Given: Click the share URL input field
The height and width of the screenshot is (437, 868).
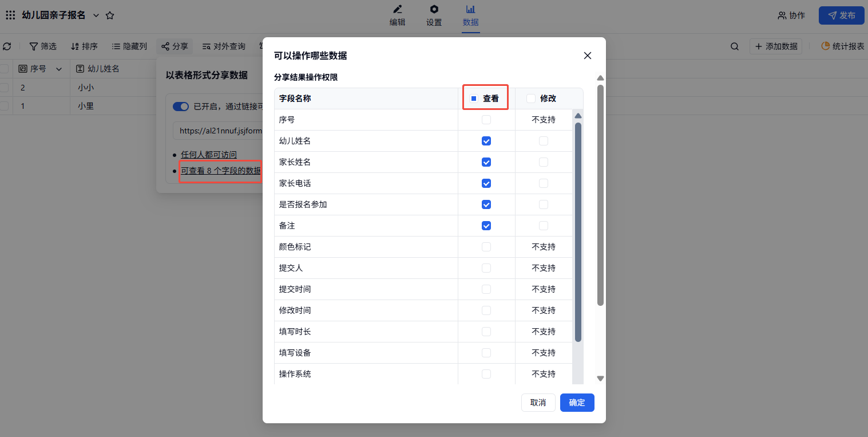Looking at the screenshot, I should coord(217,131).
